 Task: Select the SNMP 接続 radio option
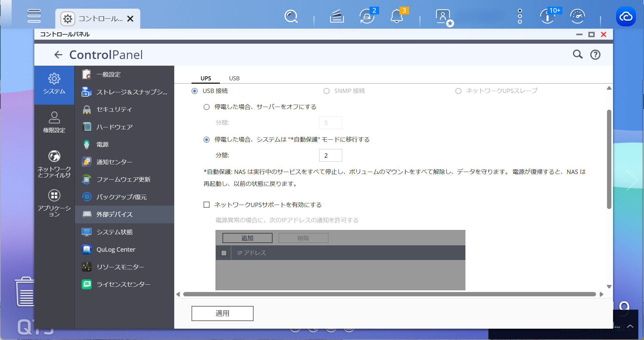point(326,91)
